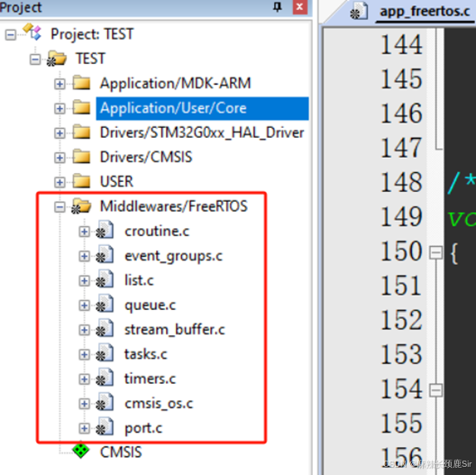Expand the USER group

click(59, 182)
